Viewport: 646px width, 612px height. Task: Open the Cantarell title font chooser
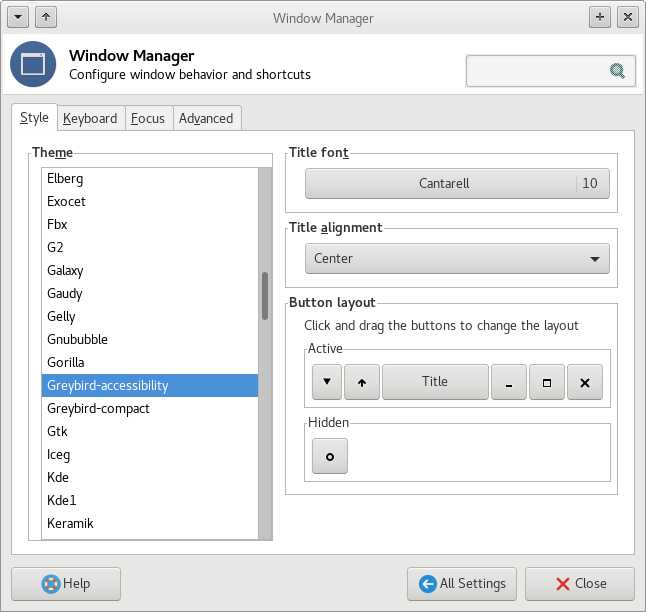coord(457,184)
